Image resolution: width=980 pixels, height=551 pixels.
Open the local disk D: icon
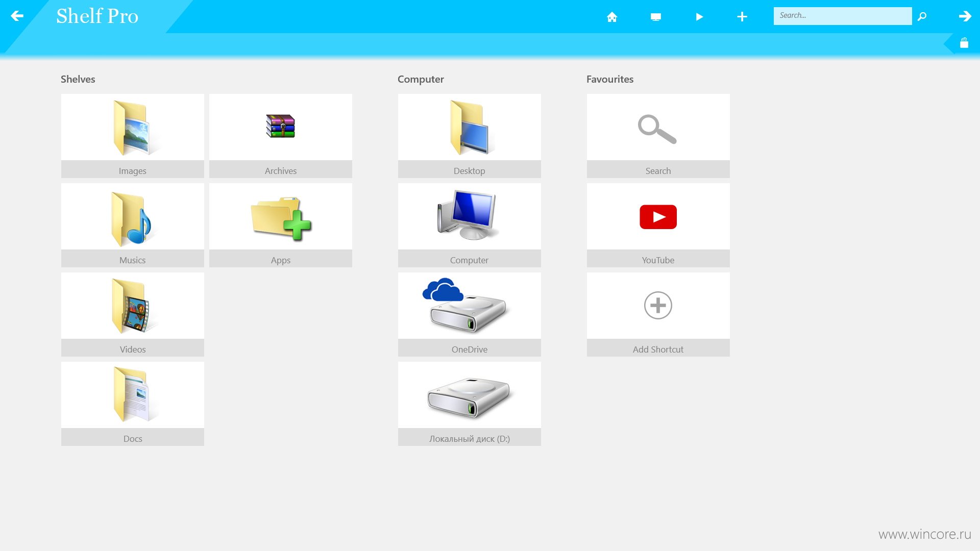coord(470,398)
